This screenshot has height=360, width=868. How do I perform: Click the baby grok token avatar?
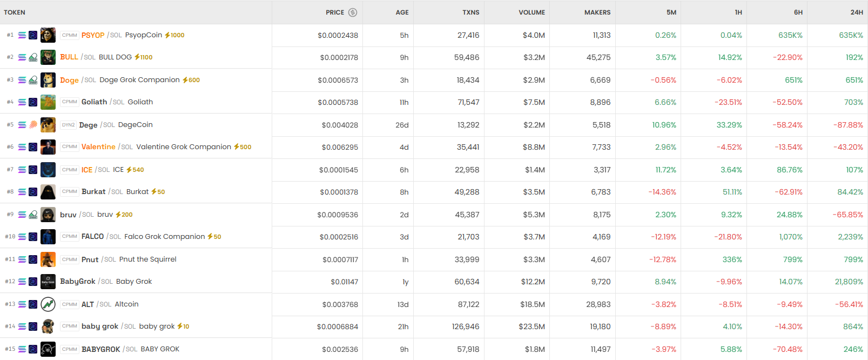48,326
